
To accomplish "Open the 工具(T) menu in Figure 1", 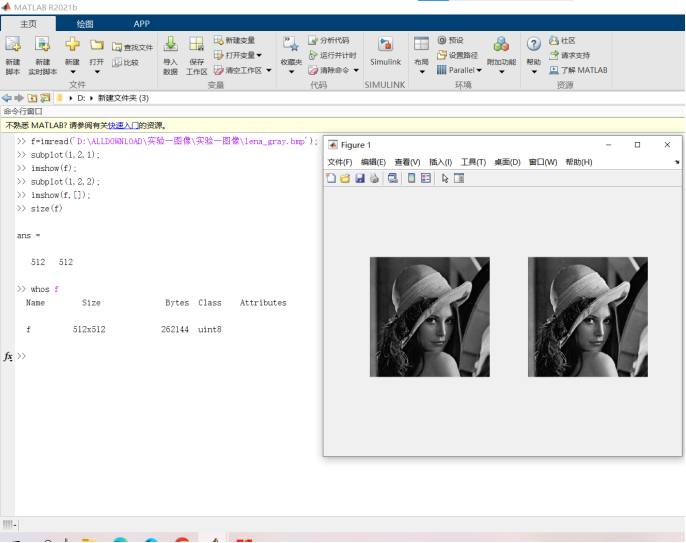I will (x=473, y=162).
